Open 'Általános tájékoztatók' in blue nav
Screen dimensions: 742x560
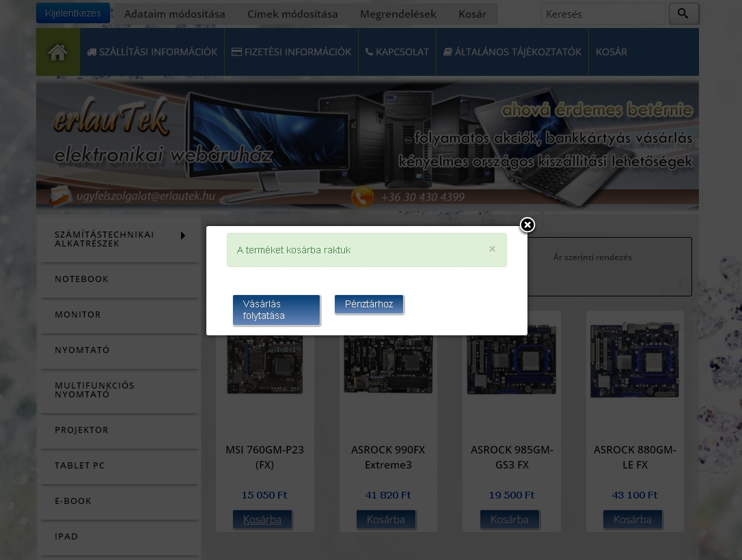512,52
